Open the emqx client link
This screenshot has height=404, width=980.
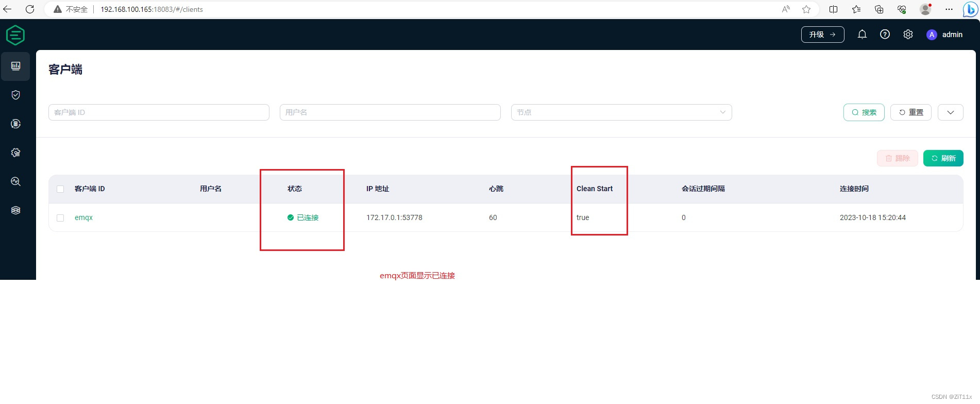pos(83,217)
